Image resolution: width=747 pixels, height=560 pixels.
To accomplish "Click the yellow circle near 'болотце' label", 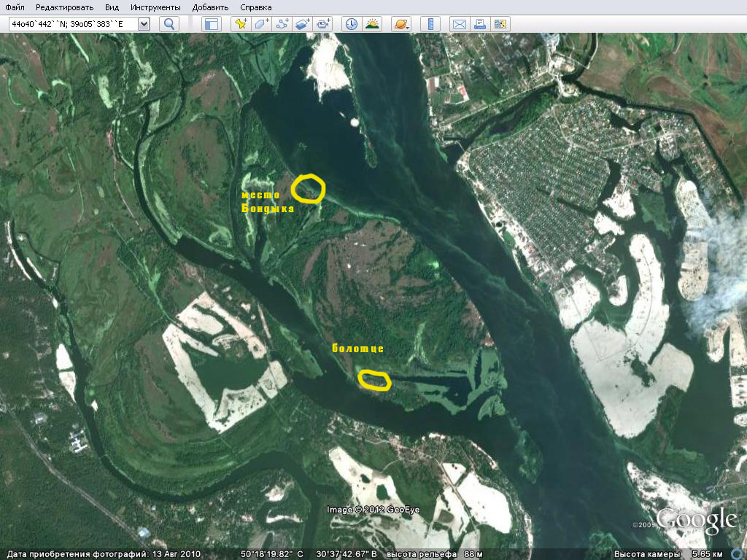I will [x=374, y=381].
